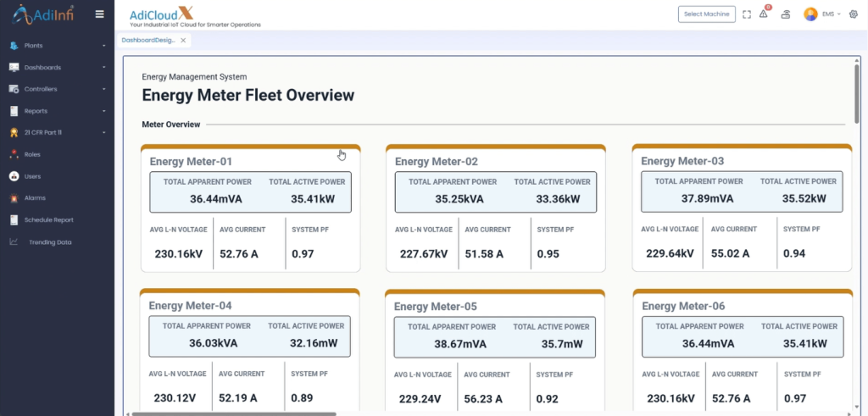Expand the Plants menu arrow
868x416 pixels.
pos(104,46)
